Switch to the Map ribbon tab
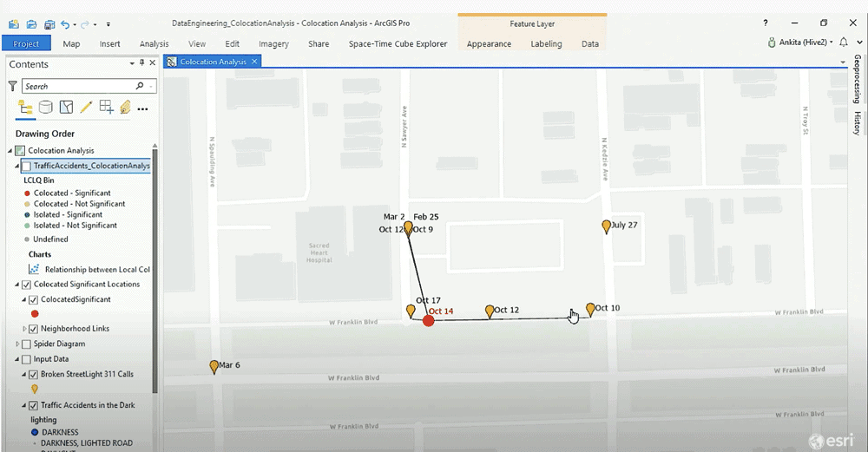This screenshot has height=452, width=868. point(71,43)
